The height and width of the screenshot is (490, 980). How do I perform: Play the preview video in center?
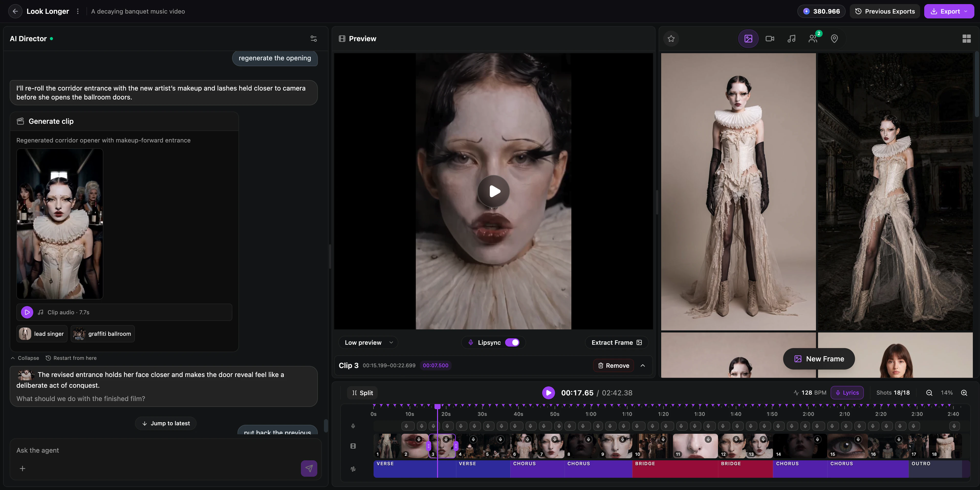[494, 191]
